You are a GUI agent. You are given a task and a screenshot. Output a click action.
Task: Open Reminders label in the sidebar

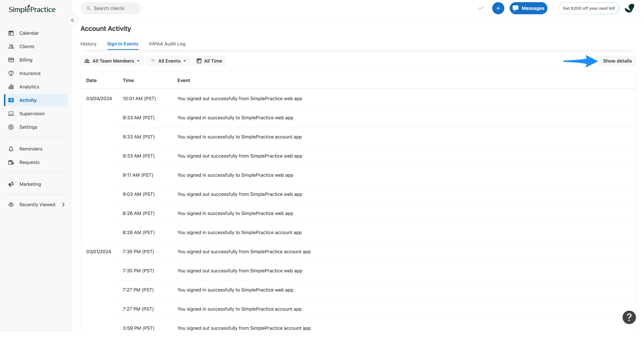pyautogui.click(x=31, y=149)
